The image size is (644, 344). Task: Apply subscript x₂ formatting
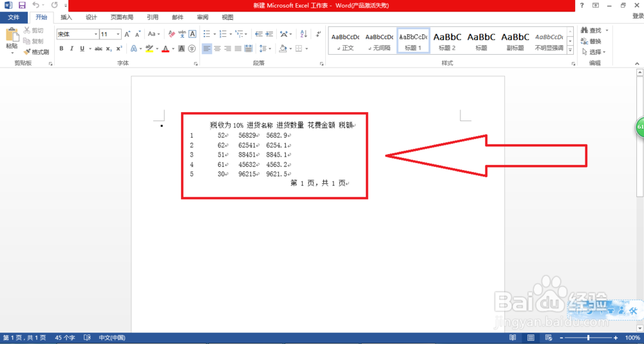109,48
